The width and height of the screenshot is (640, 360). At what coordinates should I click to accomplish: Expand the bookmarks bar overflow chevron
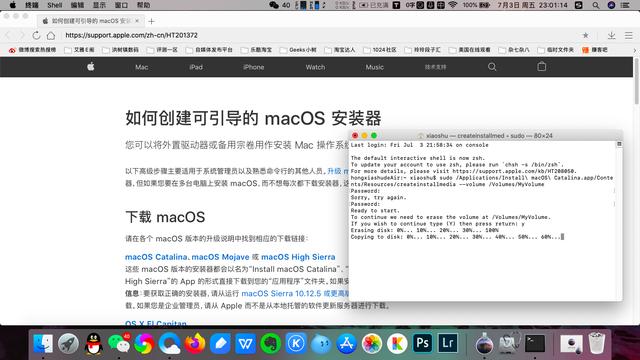click(x=634, y=50)
